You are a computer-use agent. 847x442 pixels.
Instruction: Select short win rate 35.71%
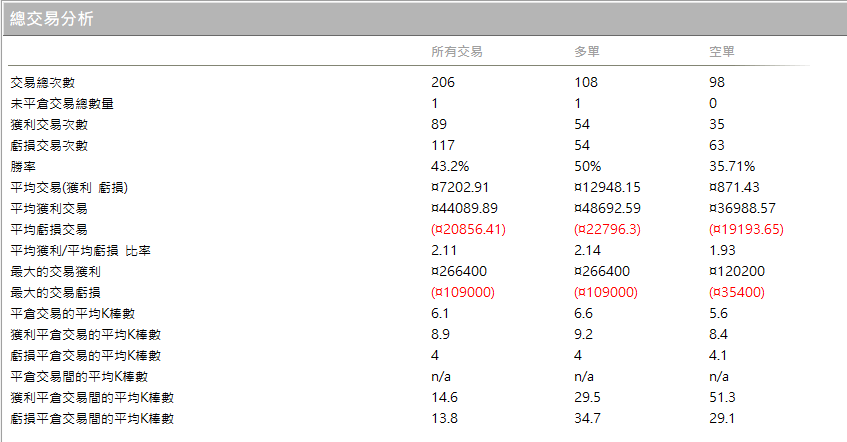click(732, 166)
